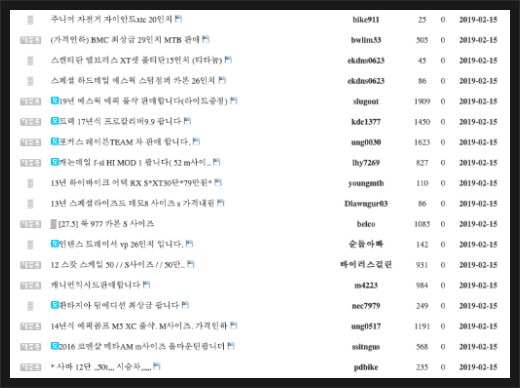The width and height of the screenshot is (520, 388).
Task: Click author name ung0517
Action: pos(366,326)
